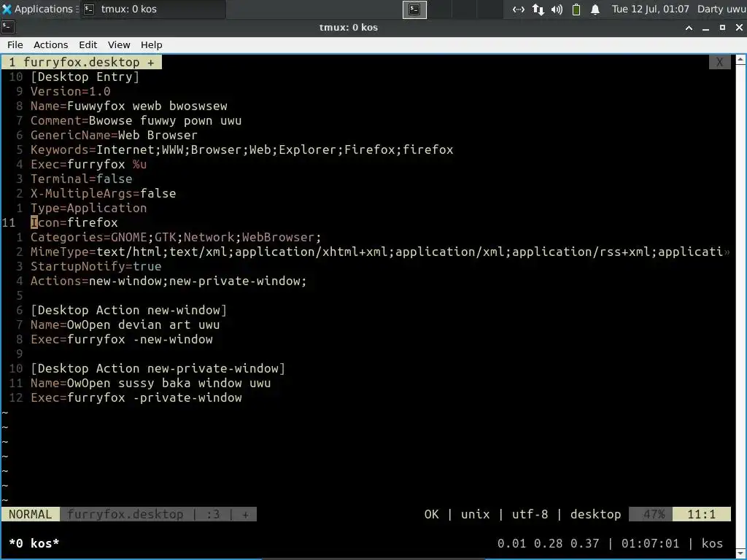The width and height of the screenshot is (747, 560).
Task: Click the unix file format indicator
Action: [x=475, y=514]
